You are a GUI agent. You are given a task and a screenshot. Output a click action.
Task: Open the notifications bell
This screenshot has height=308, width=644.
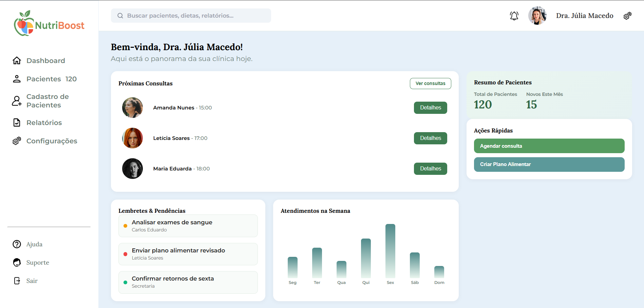pyautogui.click(x=514, y=16)
